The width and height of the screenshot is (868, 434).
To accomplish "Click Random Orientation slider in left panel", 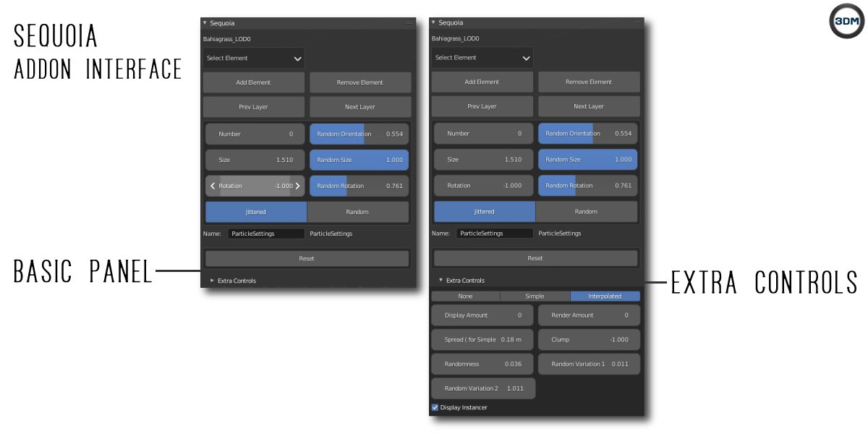I will (x=359, y=134).
